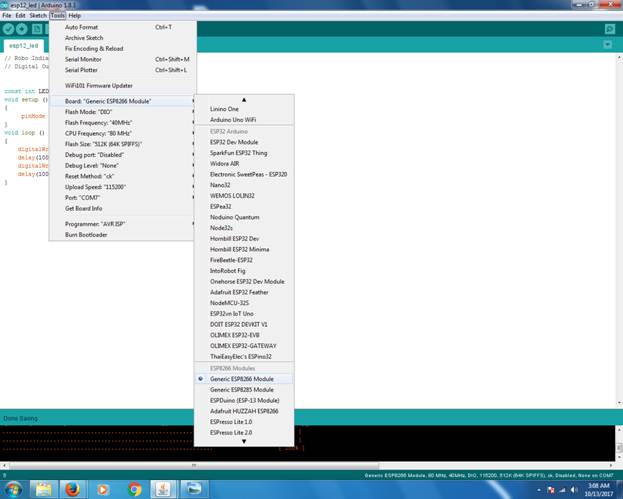The image size is (623, 499).
Task: Click the Verify checkmark toolbar icon
Action: [8, 29]
